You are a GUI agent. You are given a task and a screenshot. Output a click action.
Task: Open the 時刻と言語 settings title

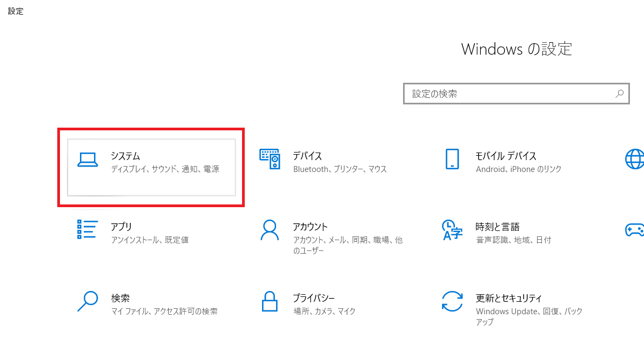pos(498,227)
